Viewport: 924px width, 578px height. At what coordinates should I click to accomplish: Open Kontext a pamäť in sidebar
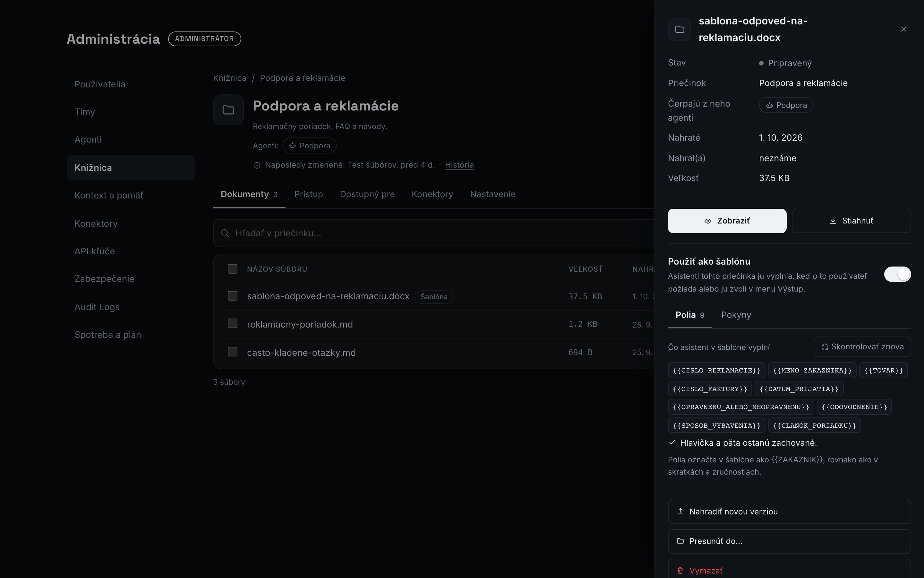[x=131, y=195]
